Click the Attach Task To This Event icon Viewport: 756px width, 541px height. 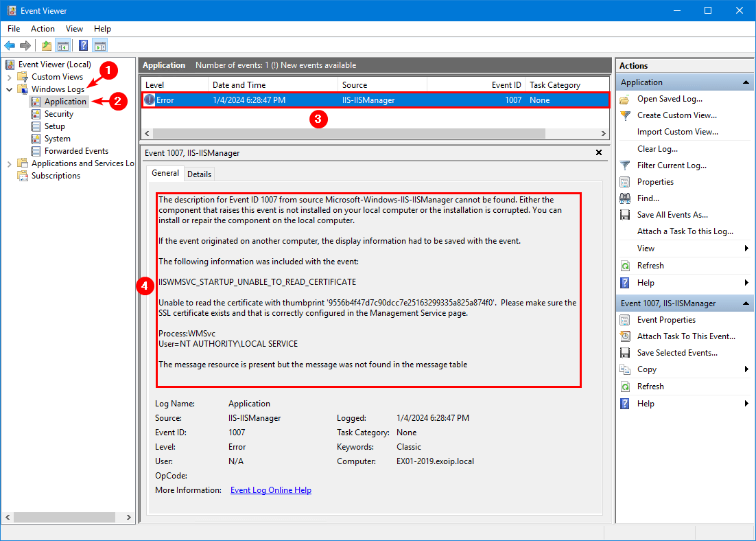coord(625,336)
